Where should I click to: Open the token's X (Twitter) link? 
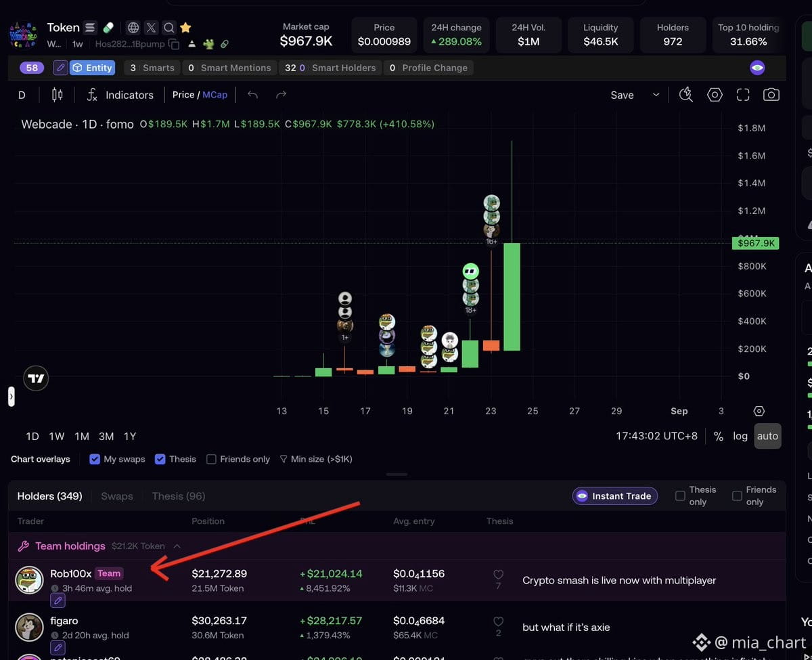(x=151, y=28)
